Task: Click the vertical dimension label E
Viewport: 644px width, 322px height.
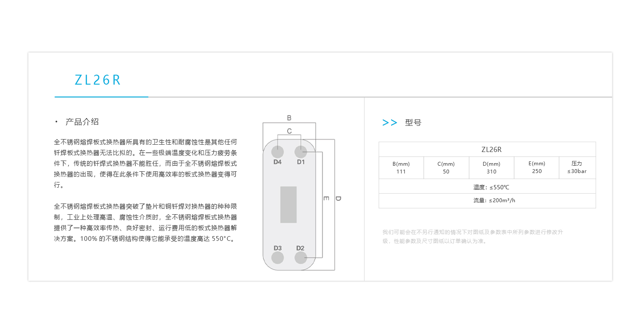Action: (x=326, y=198)
